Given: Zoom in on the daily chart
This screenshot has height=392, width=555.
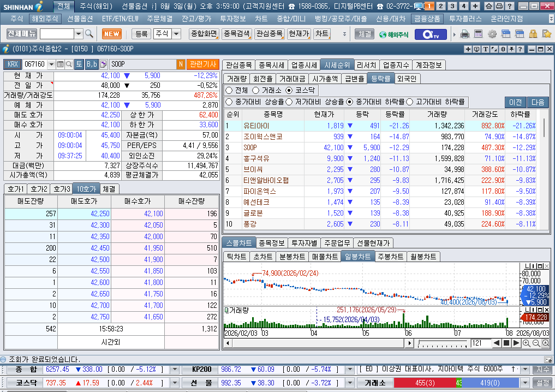Looking at the screenshot, I should point(526,343).
